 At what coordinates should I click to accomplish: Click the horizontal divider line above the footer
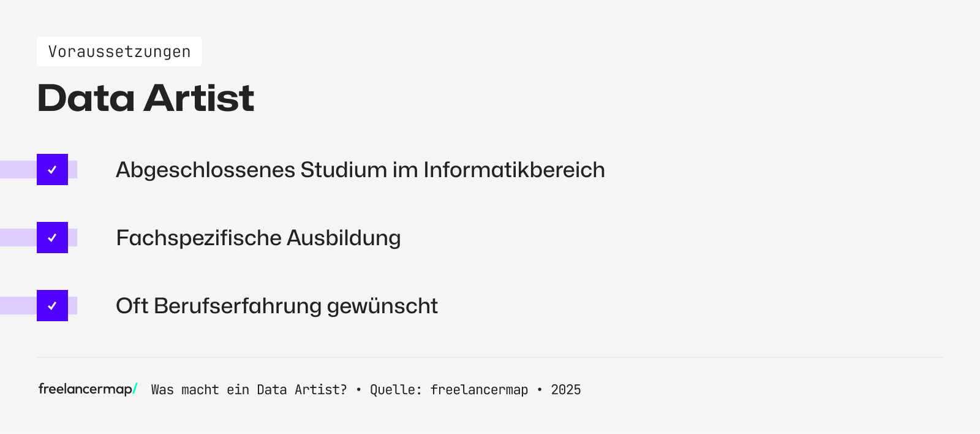click(x=490, y=357)
